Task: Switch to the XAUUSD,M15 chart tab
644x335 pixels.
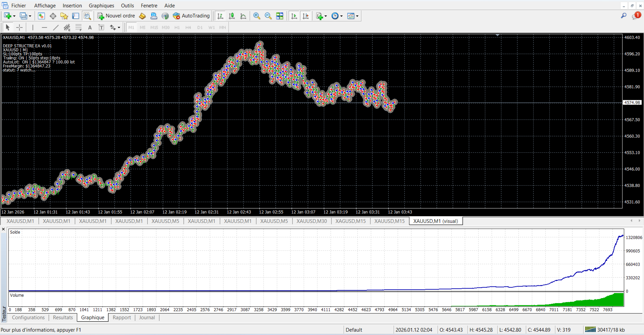Action: tap(390, 221)
